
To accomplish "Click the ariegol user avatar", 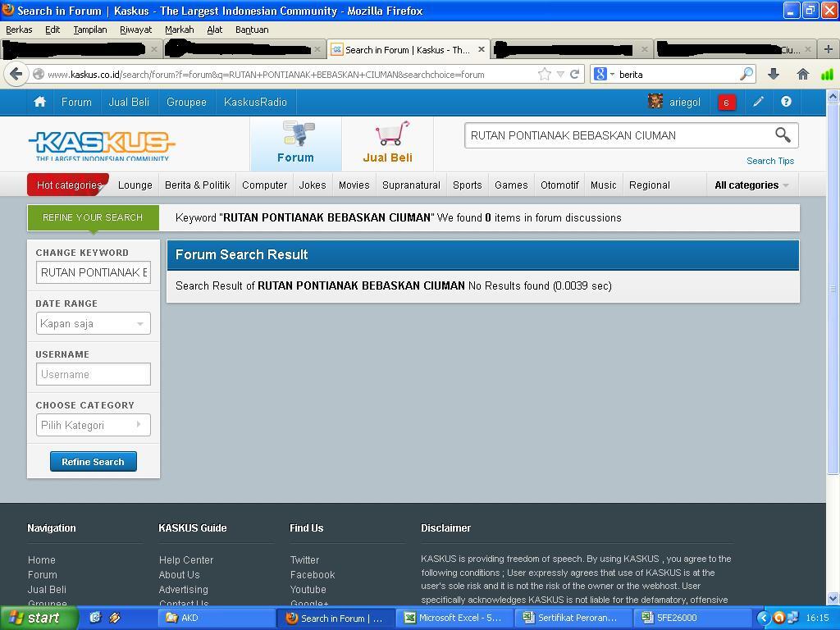I will coord(655,101).
